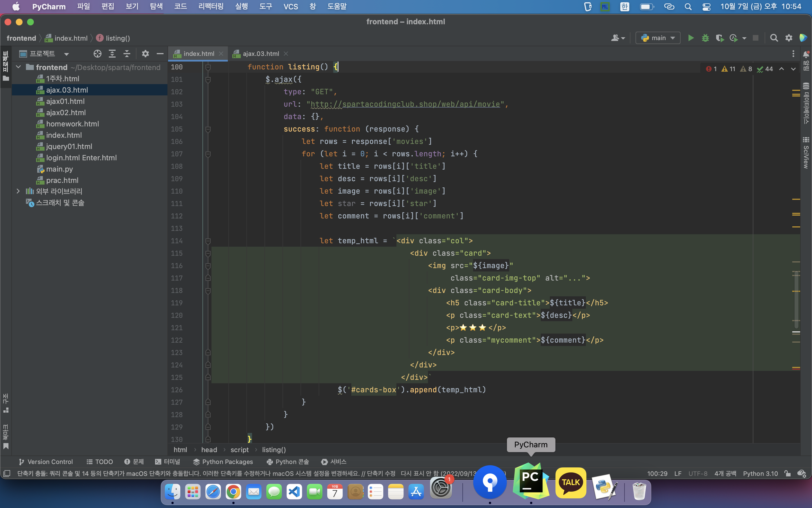Open the 터미널 tool window
The image size is (812, 508).
tap(168, 462)
